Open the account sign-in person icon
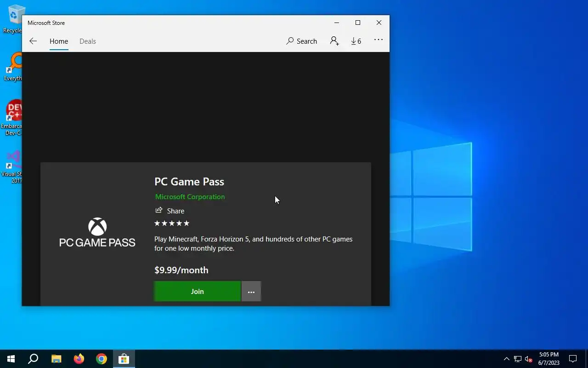The image size is (588, 368). coord(334,41)
